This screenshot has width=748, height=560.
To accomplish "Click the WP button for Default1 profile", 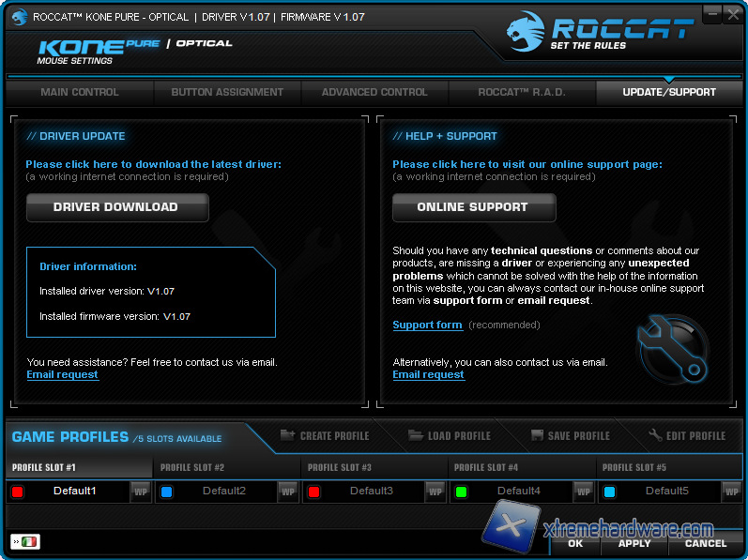I will 140,492.
